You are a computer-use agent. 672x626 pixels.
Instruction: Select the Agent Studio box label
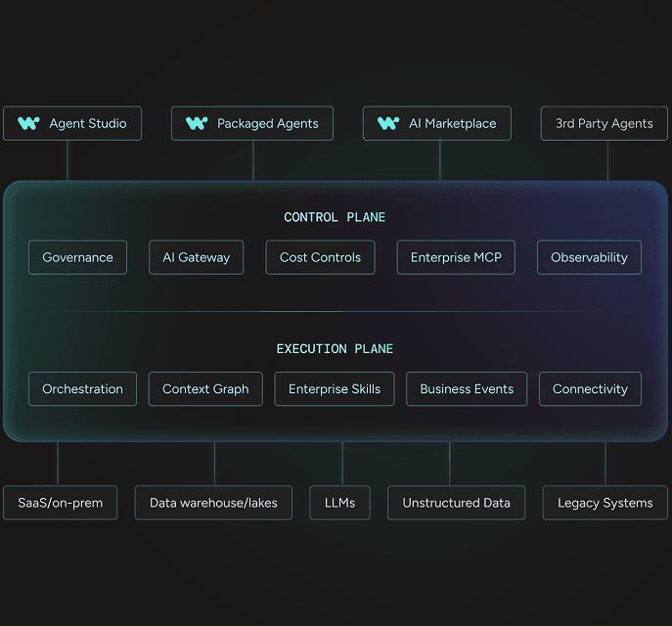pos(88,123)
